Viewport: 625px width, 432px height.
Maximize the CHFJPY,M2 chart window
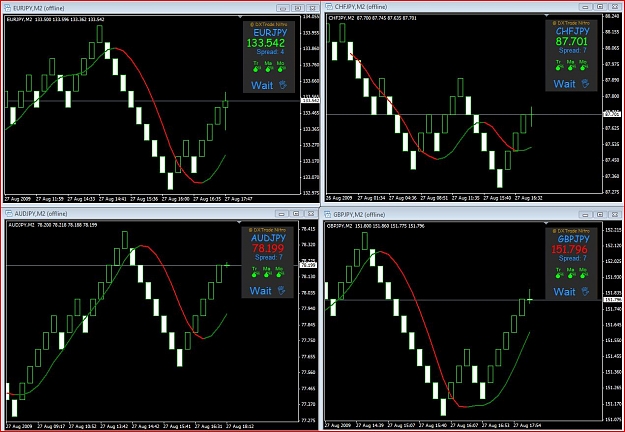pos(600,7)
